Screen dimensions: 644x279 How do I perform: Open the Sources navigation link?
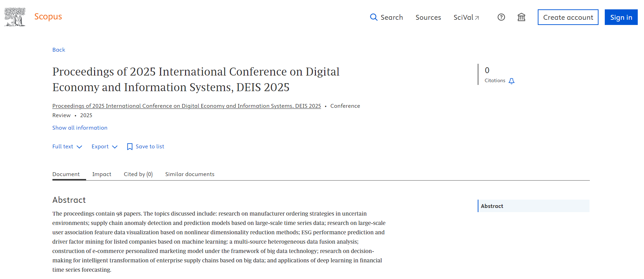(x=428, y=17)
